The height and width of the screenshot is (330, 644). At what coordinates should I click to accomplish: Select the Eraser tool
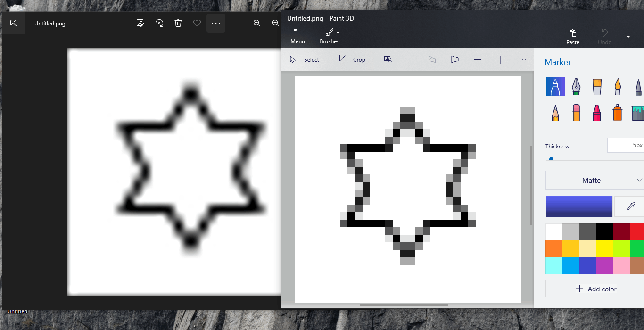(576, 113)
